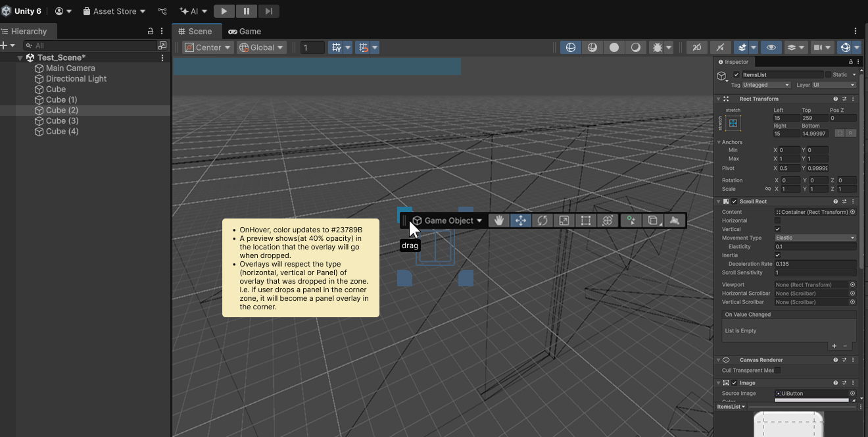Open the account profile dropdown
The width and height of the screenshot is (868, 437).
coord(64,11)
